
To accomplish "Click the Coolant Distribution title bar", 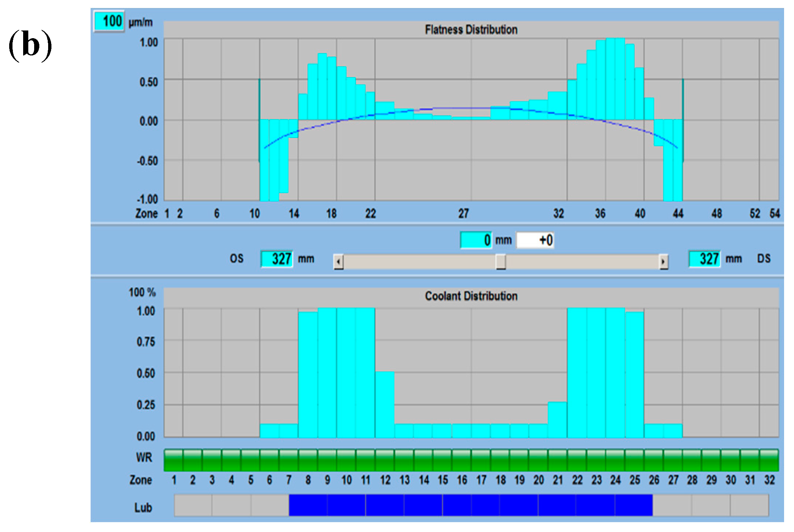I will [471, 296].
